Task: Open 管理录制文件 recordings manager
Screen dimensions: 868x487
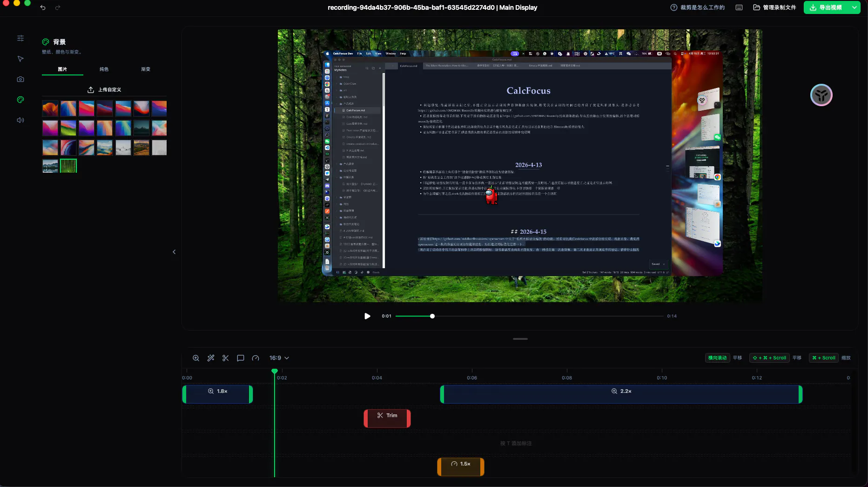Action: (x=774, y=7)
